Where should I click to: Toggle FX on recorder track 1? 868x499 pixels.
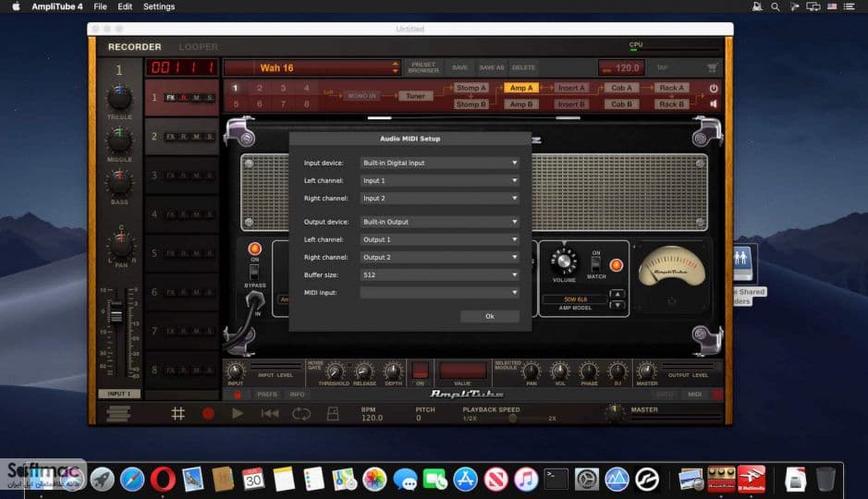(170, 97)
